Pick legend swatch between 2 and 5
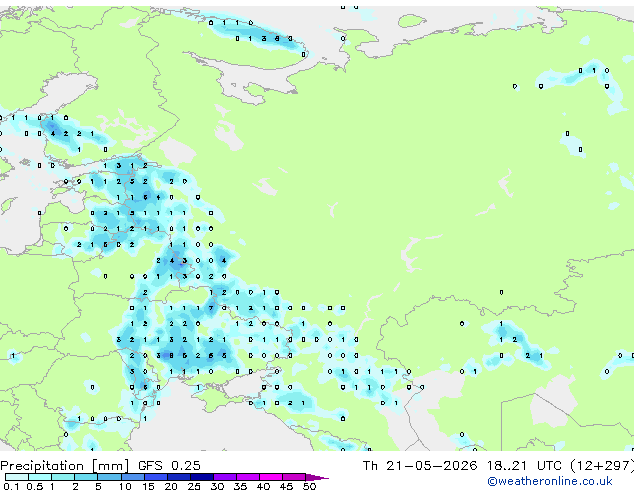 pyautogui.click(x=86, y=477)
